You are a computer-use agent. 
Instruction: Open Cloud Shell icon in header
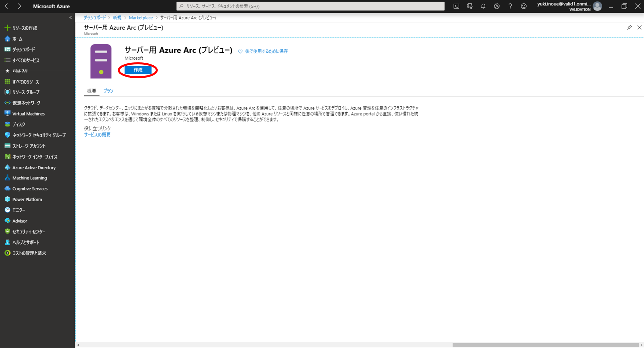click(x=456, y=6)
